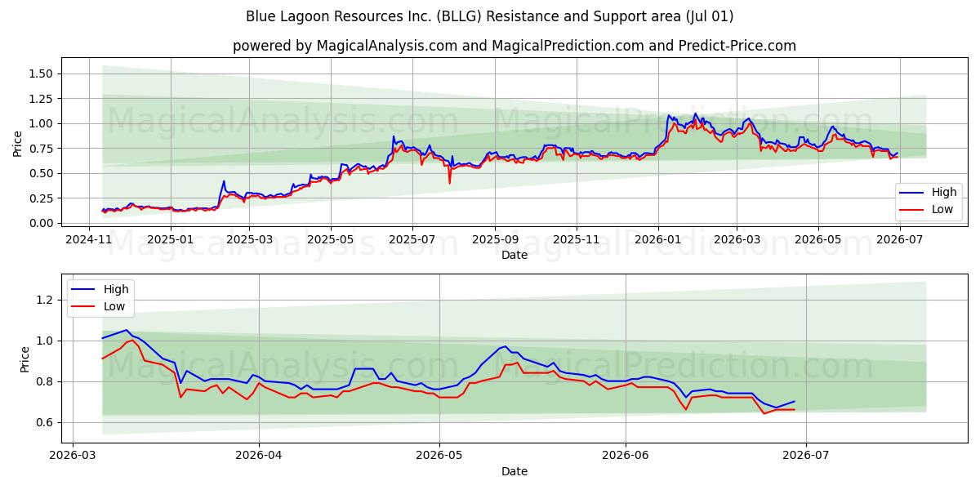Click the top chart y-axis value '0.75'
This screenshot has width=980, height=490.
[x=42, y=149]
